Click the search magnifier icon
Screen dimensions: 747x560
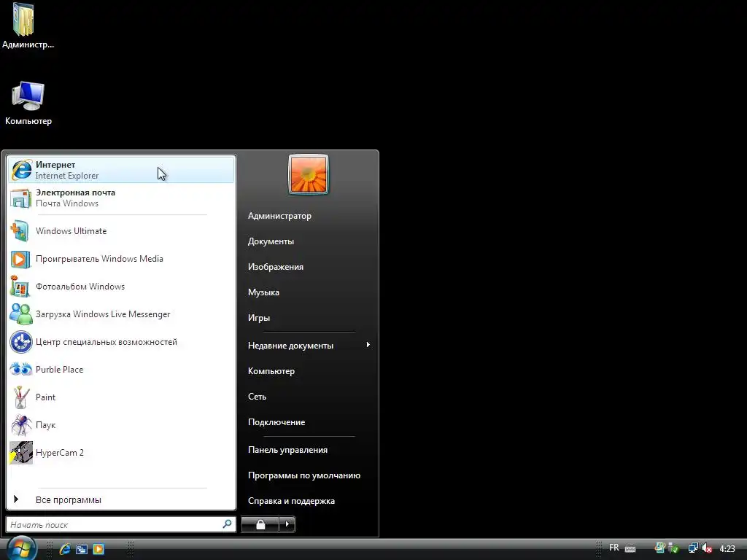pyautogui.click(x=228, y=524)
